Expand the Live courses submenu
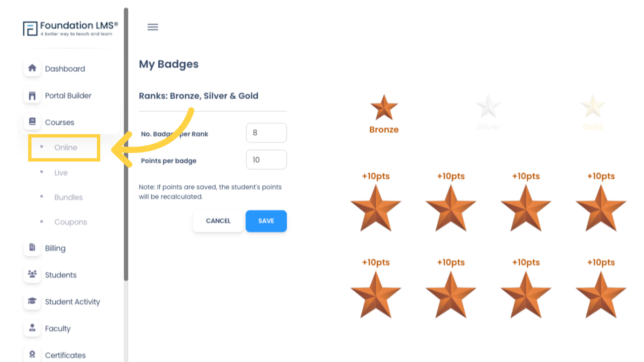Viewport: 644px width, 362px height. [61, 172]
